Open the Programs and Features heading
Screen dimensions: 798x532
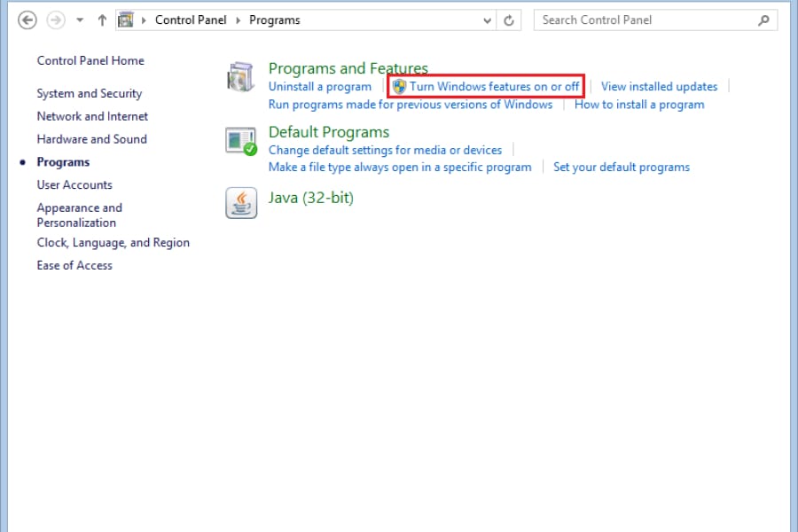tap(348, 68)
